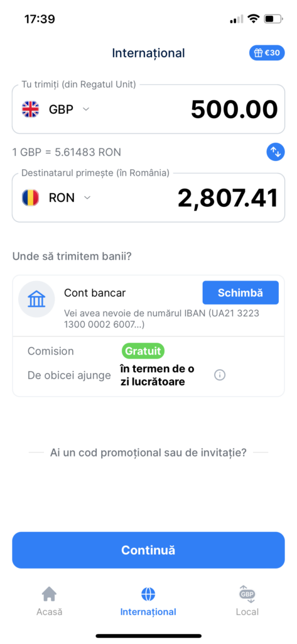Image resolution: width=297 pixels, height=644 pixels.
Task: Tap the Internațional globe icon
Action: (x=148, y=594)
